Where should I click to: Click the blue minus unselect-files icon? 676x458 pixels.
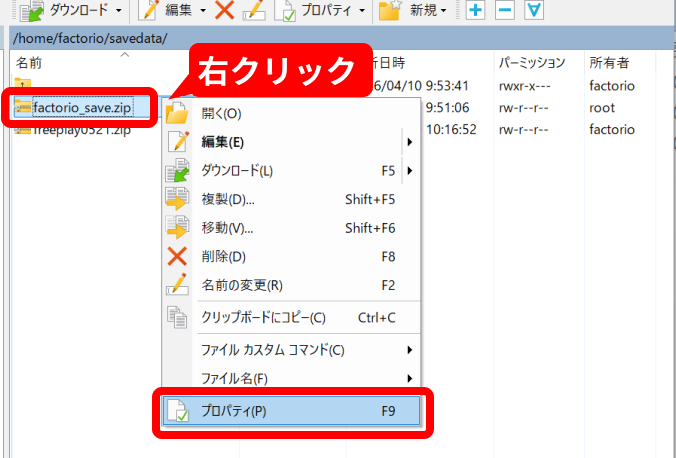pyautogui.click(x=505, y=12)
